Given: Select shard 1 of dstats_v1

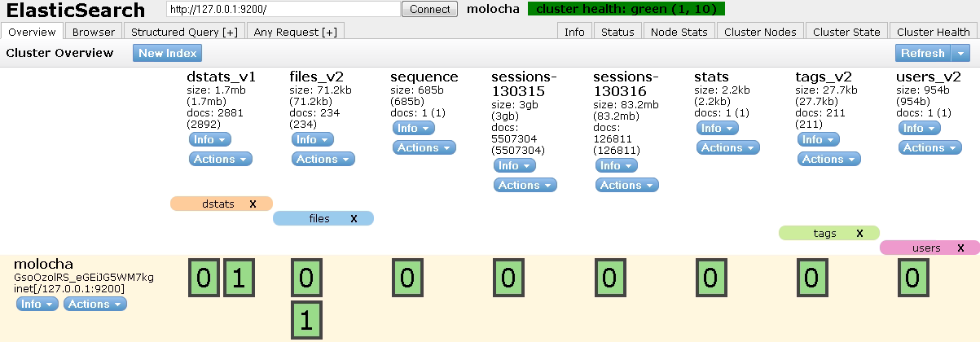Looking at the screenshot, I should click(x=239, y=278).
